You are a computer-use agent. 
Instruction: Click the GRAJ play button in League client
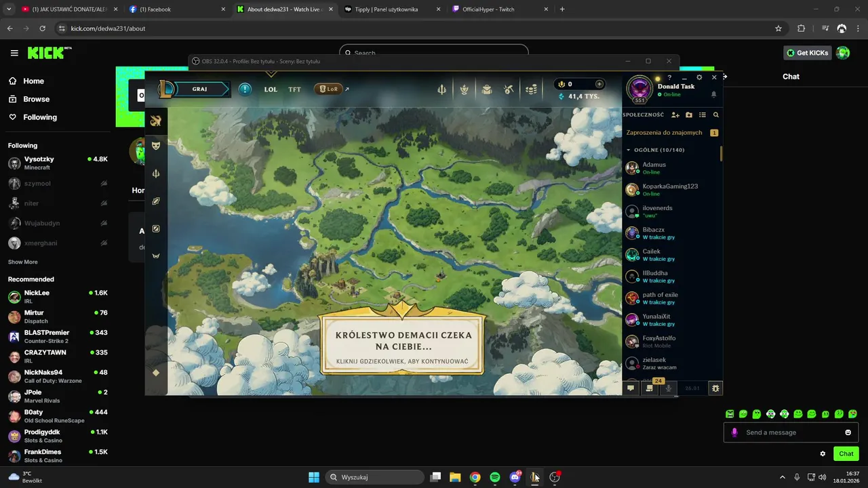[x=199, y=89]
